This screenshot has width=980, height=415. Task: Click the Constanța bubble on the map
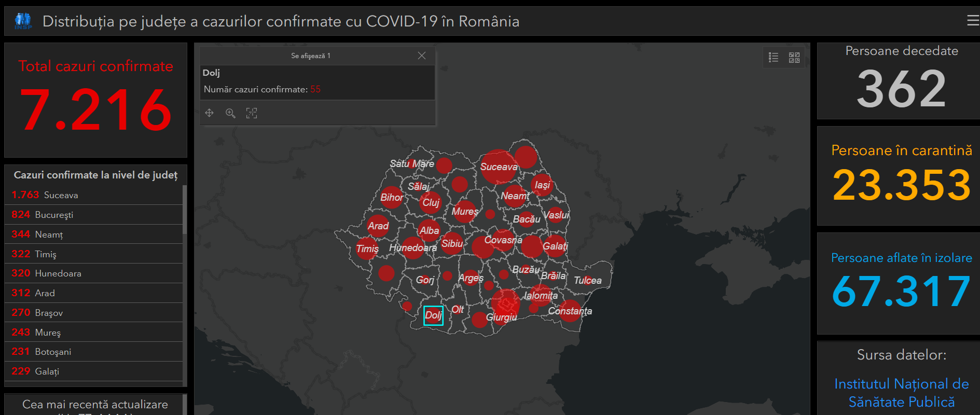pos(570,311)
